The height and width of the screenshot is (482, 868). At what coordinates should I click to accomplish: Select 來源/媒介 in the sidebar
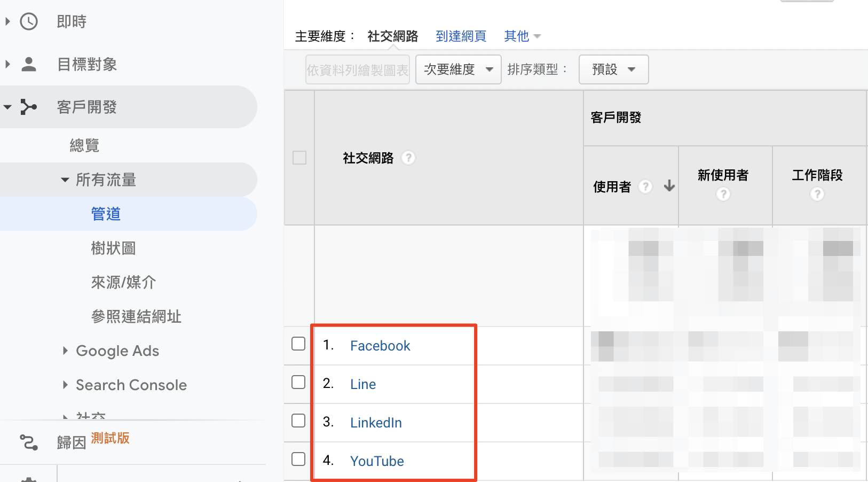pos(123,282)
